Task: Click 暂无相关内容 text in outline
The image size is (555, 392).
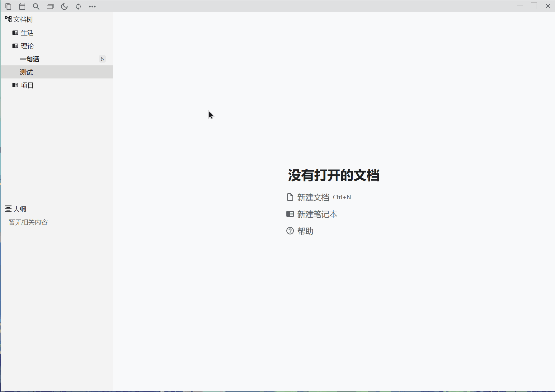Action: tap(28, 222)
